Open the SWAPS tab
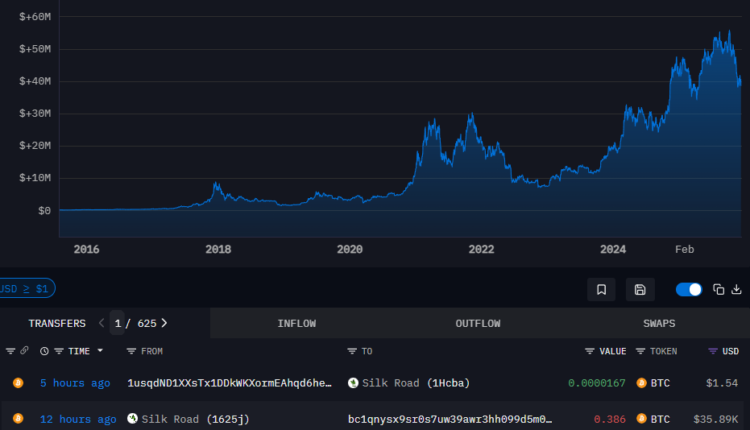Image resolution: width=750 pixels, height=430 pixels. coord(659,323)
